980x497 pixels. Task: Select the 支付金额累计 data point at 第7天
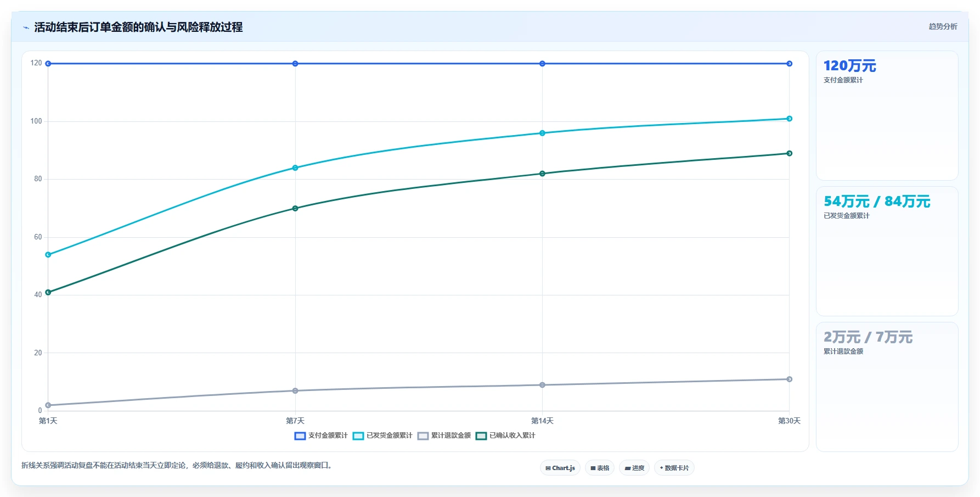[295, 64]
